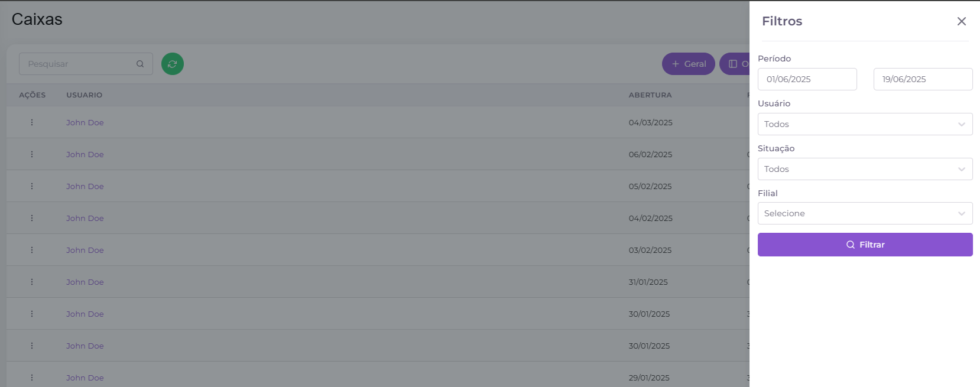Click the end date field 19/06/2025
The height and width of the screenshot is (387, 980).
click(923, 79)
